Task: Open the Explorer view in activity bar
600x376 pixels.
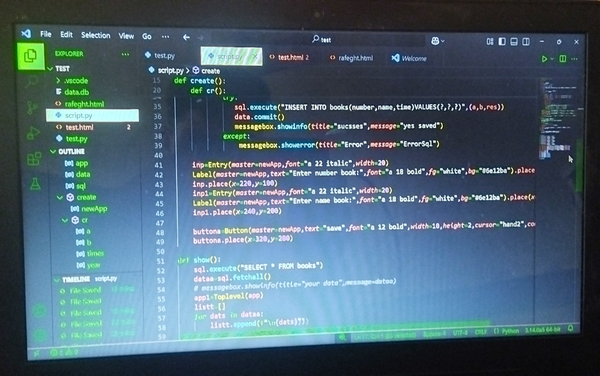Action: tap(31, 56)
